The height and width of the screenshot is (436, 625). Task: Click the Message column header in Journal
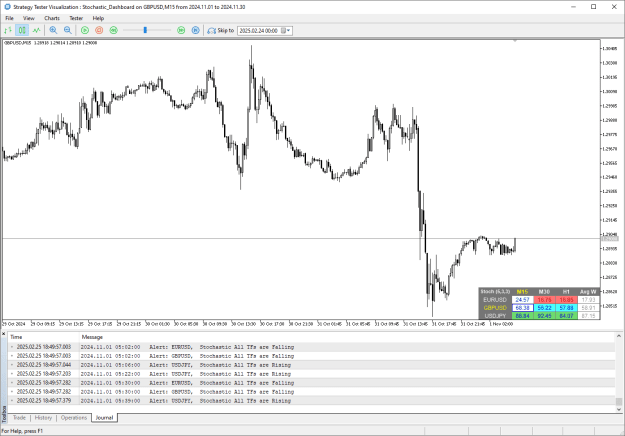click(x=347, y=337)
